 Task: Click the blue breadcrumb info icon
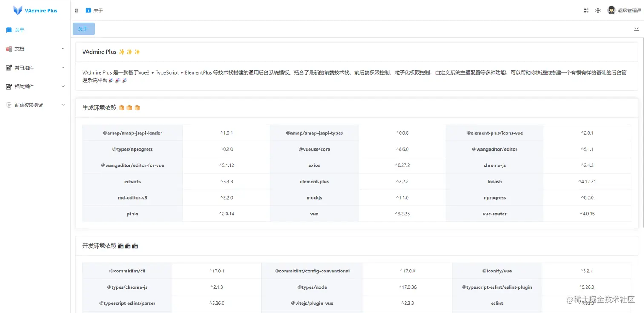(x=88, y=11)
